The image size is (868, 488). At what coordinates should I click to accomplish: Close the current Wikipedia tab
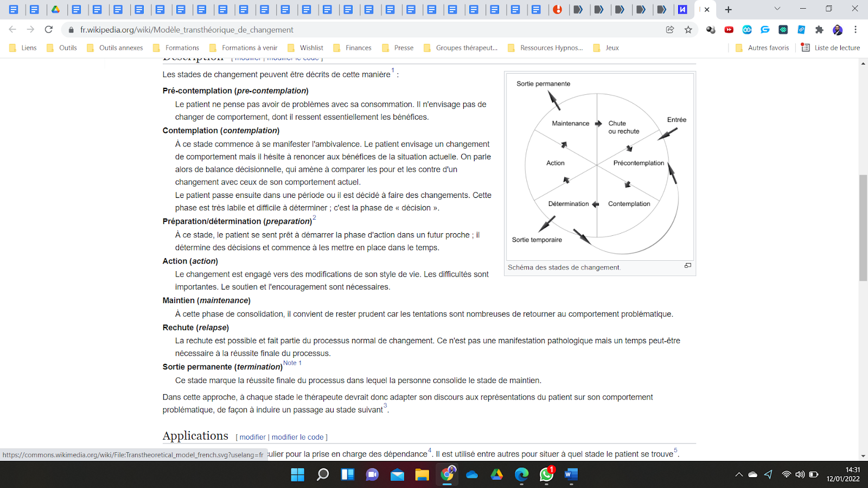point(707,9)
